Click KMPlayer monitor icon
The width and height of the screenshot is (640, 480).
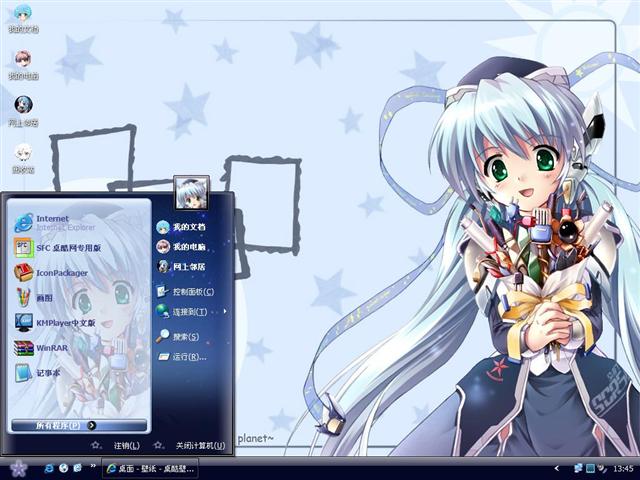[23, 323]
